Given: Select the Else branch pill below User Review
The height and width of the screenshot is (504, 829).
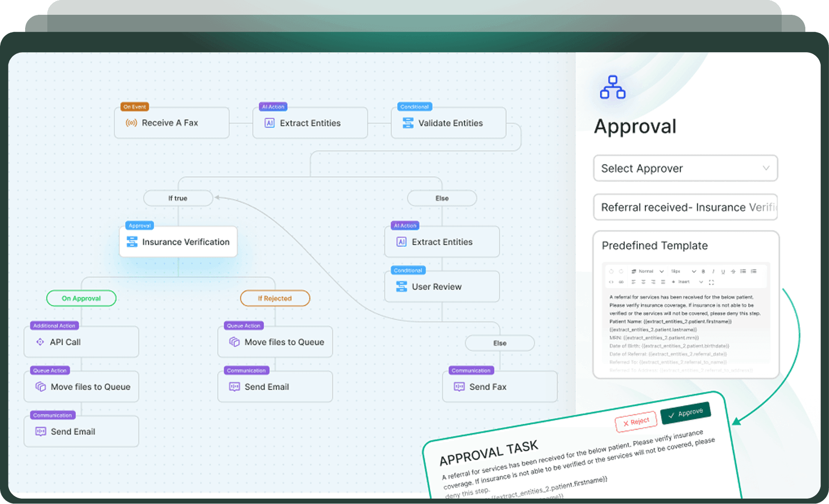Looking at the screenshot, I should point(500,343).
